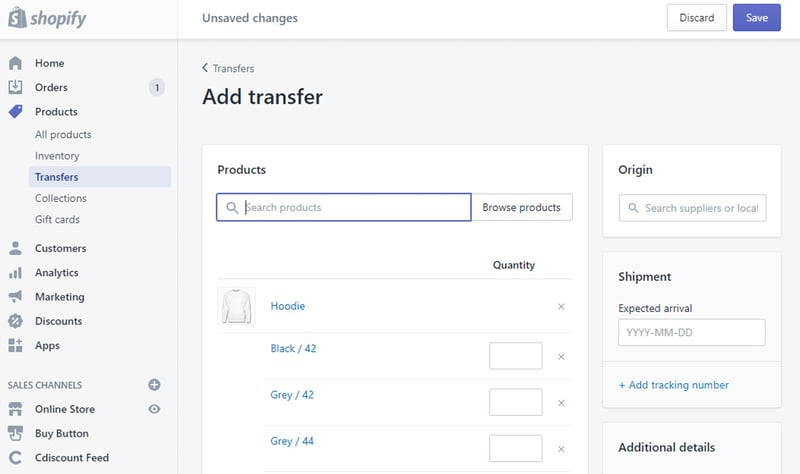Open Orders in sidebar
Image resolution: width=800 pixels, height=474 pixels.
click(51, 87)
